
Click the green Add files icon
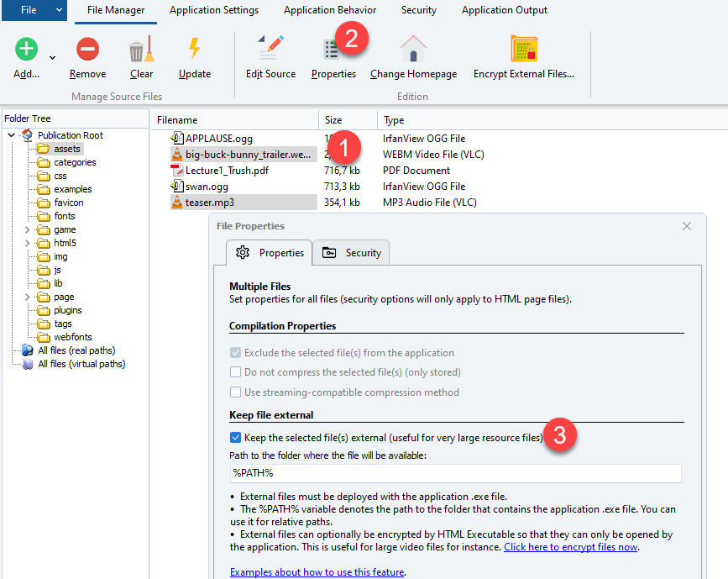(x=27, y=50)
